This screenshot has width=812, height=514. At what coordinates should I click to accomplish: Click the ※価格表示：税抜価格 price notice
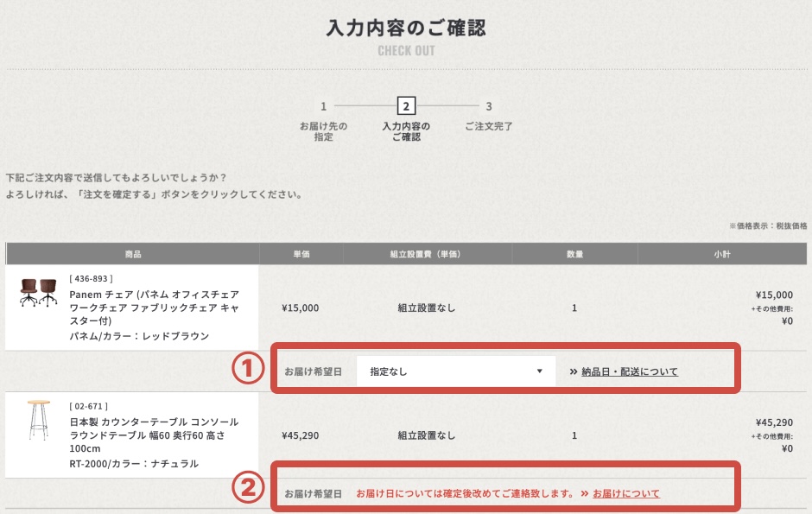pos(762,225)
